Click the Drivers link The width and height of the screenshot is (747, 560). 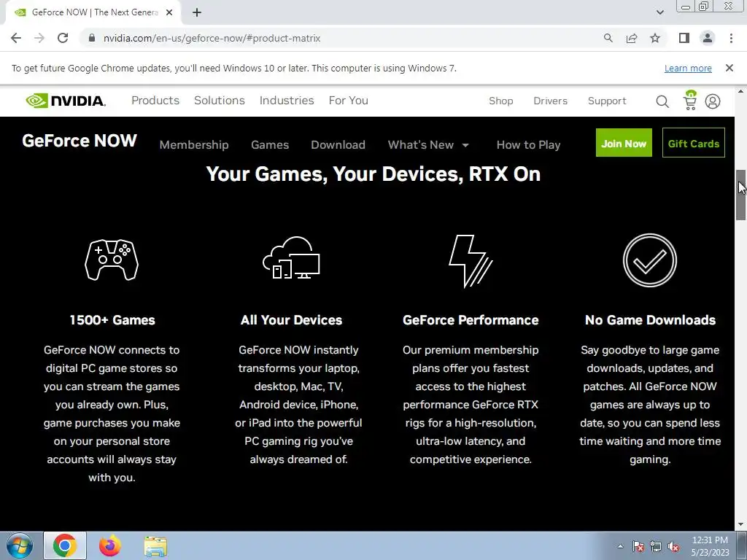coord(550,101)
